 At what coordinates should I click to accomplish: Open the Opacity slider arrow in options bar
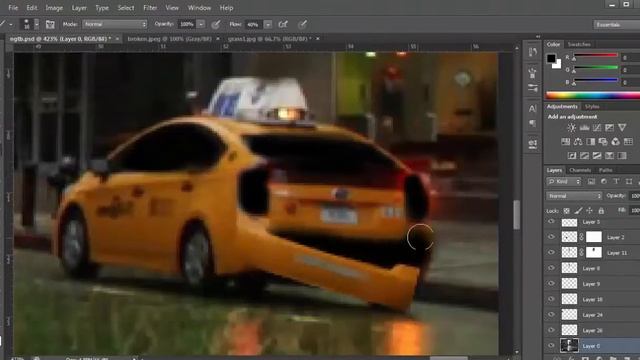coord(201,24)
